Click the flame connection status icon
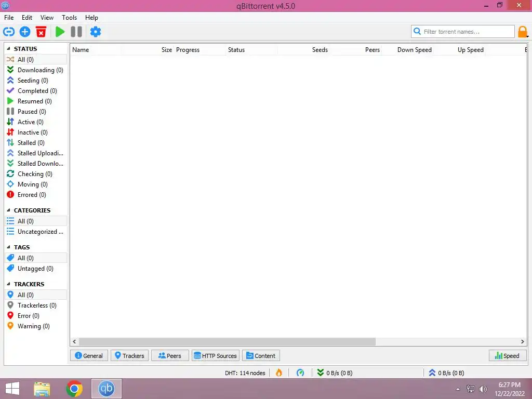The height and width of the screenshot is (399, 532). tap(279, 373)
